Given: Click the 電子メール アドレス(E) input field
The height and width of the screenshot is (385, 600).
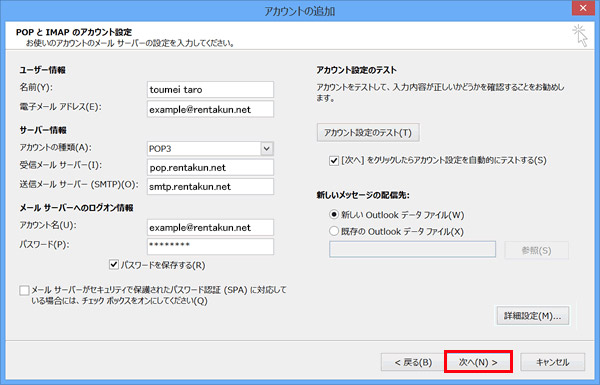Looking at the screenshot, I should [x=210, y=109].
